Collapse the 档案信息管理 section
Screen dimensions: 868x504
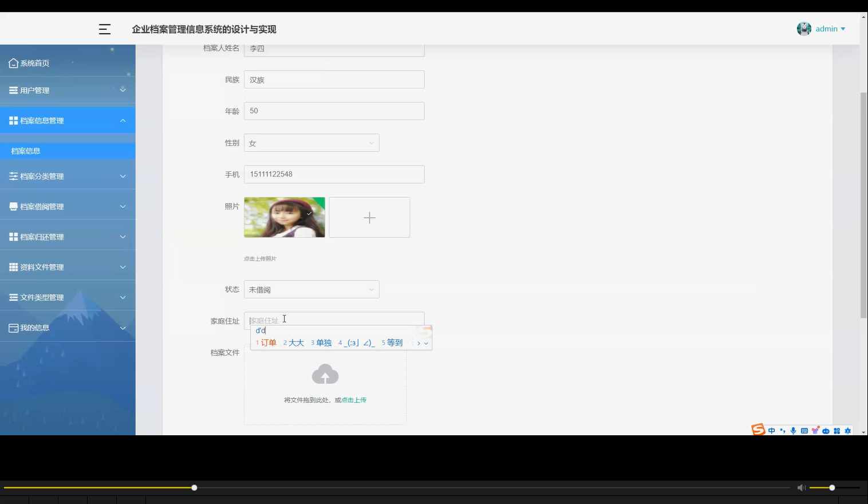click(x=123, y=120)
